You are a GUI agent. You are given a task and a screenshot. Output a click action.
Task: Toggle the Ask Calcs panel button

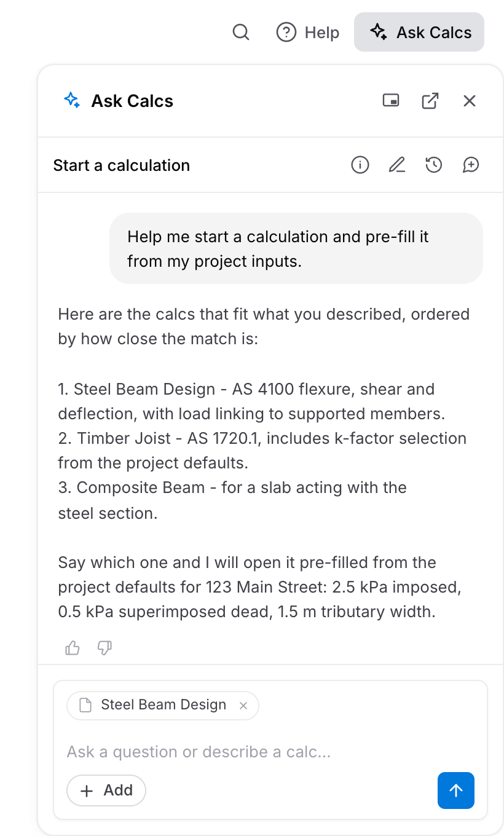[419, 32]
